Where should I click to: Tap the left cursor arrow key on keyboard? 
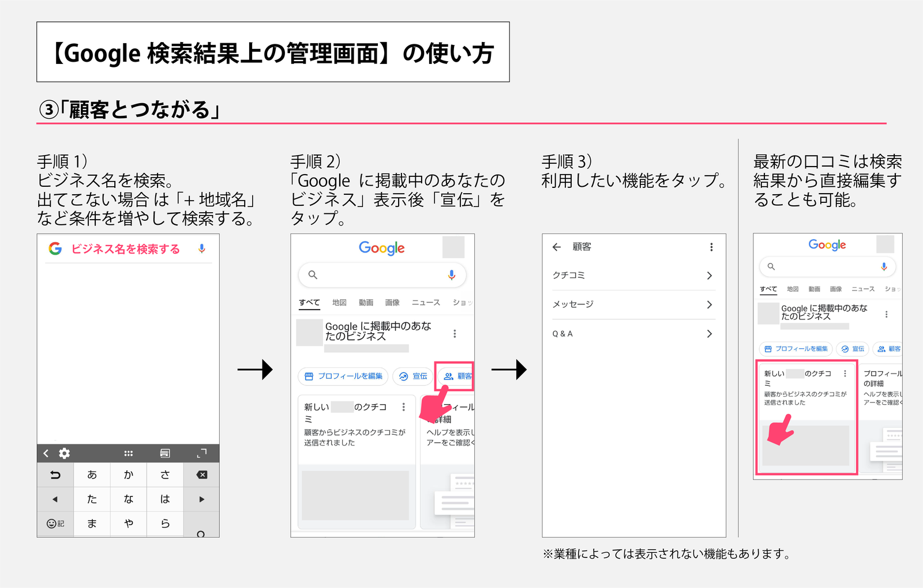55,499
